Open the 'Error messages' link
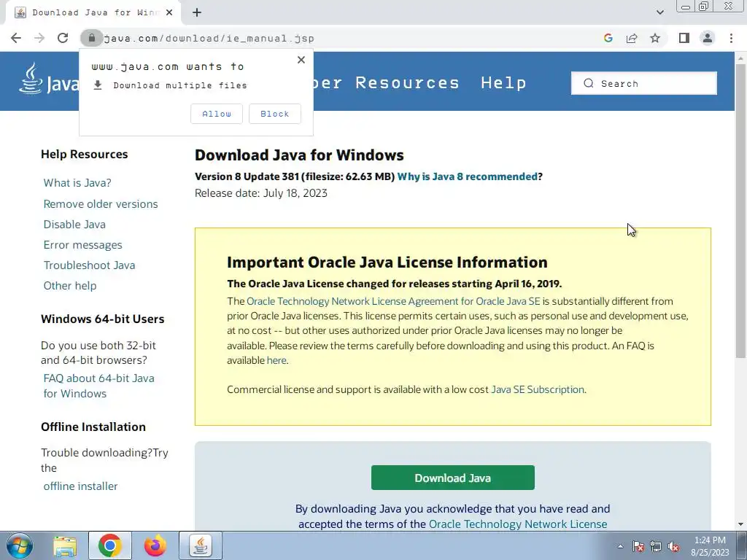747x560 pixels. coord(83,245)
